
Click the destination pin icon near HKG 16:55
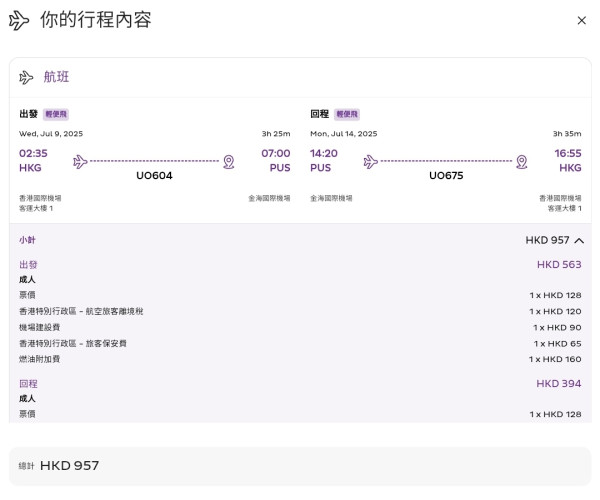click(522, 162)
